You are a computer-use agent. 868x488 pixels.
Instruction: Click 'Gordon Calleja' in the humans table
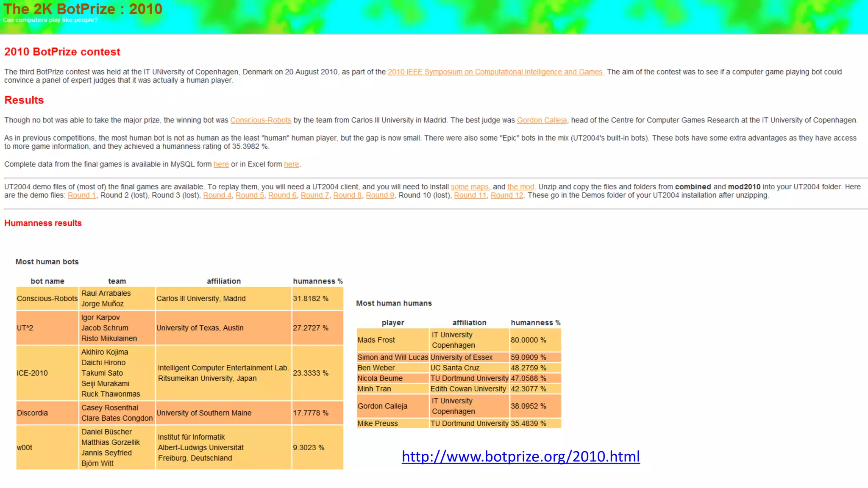393,406
